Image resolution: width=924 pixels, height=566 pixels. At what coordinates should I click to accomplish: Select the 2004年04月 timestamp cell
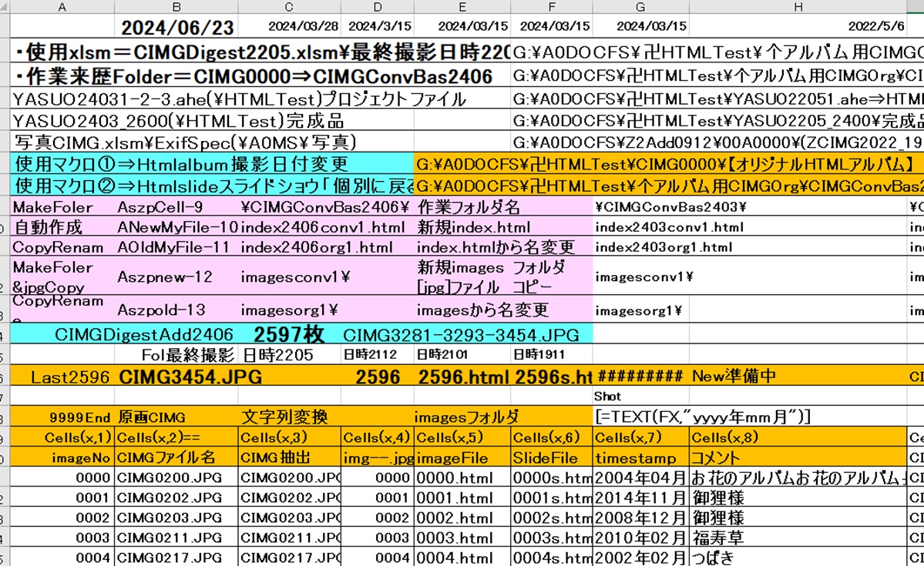pyautogui.click(x=640, y=477)
